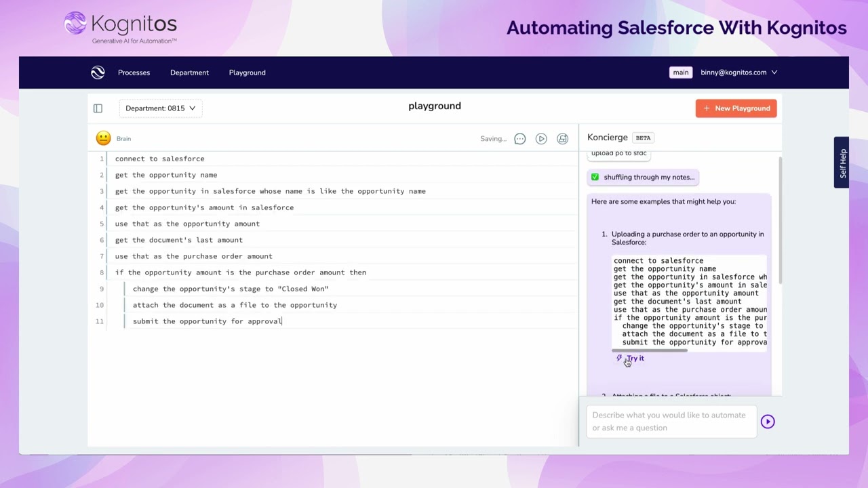Open the Processes menu
Image resolution: width=868 pixels, height=488 pixels.
[134, 73]
